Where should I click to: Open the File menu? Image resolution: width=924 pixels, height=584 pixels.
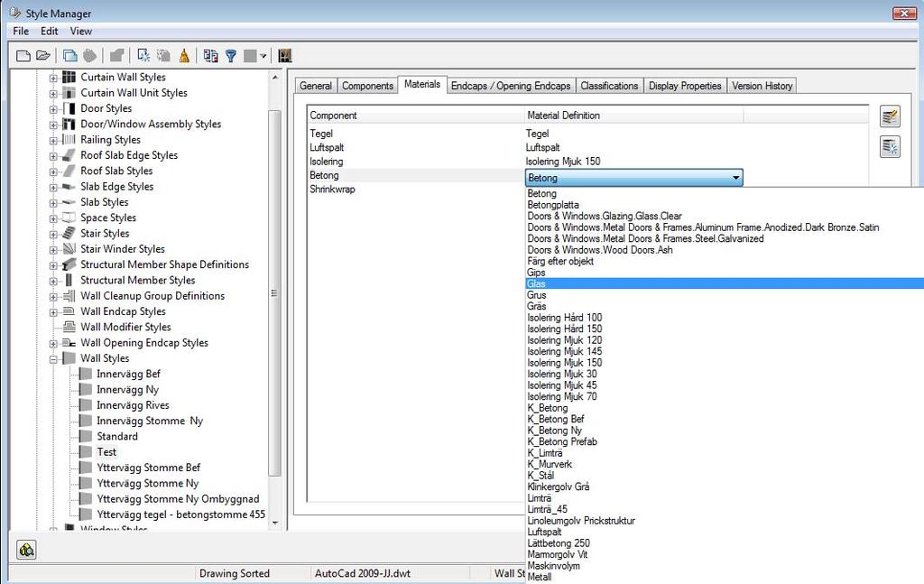(x=21, y=32)
